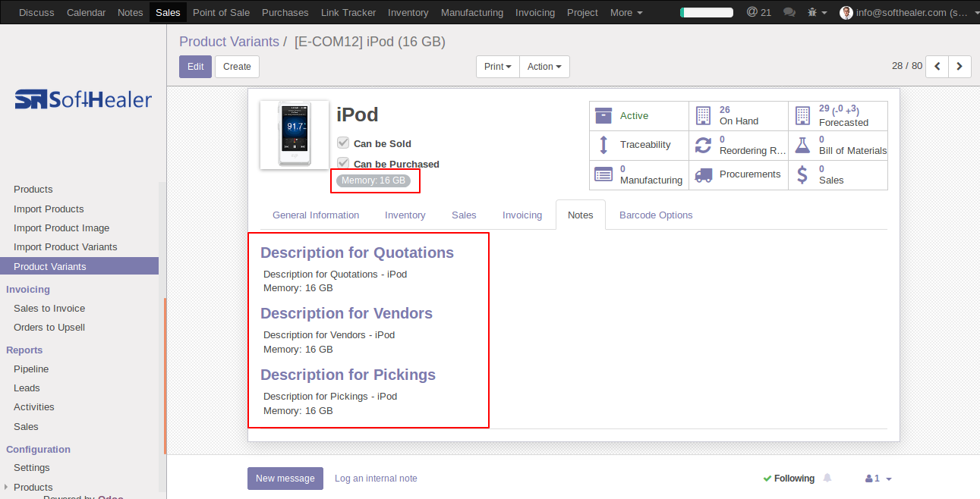
Task: Open Notes app in top menu
Action: [131, 12]
